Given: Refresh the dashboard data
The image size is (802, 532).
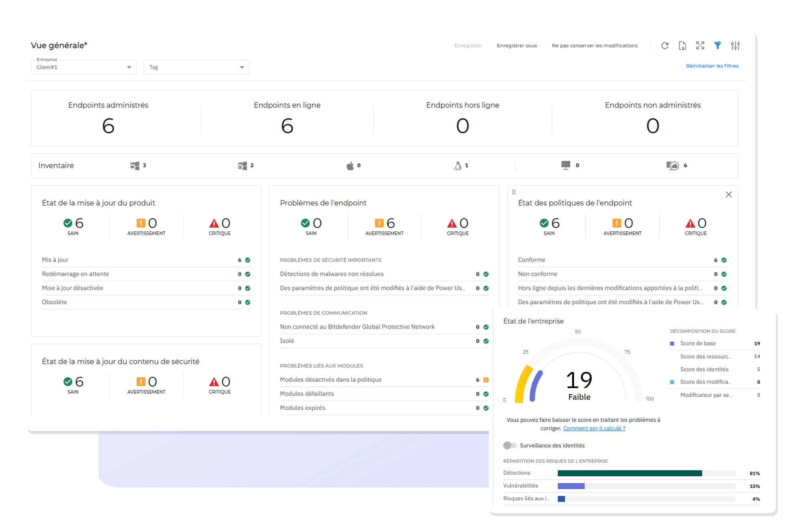Looking at the screenshot, I should click(x=665, y=46).
